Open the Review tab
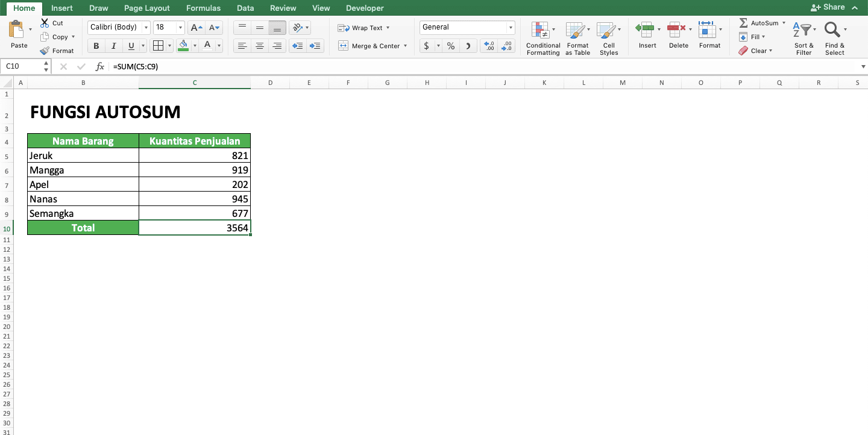The width and height of the screenshot is (868, 435). [283, 8]
